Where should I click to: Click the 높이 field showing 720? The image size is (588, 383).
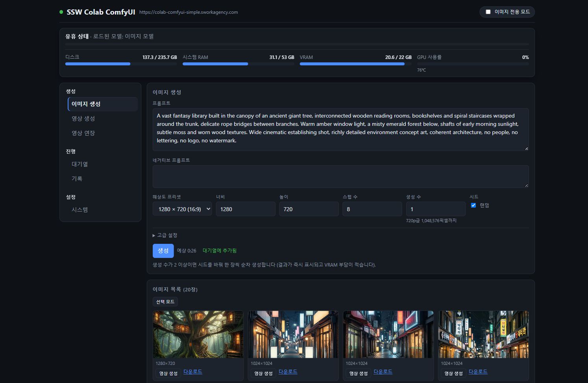[309, 209]
